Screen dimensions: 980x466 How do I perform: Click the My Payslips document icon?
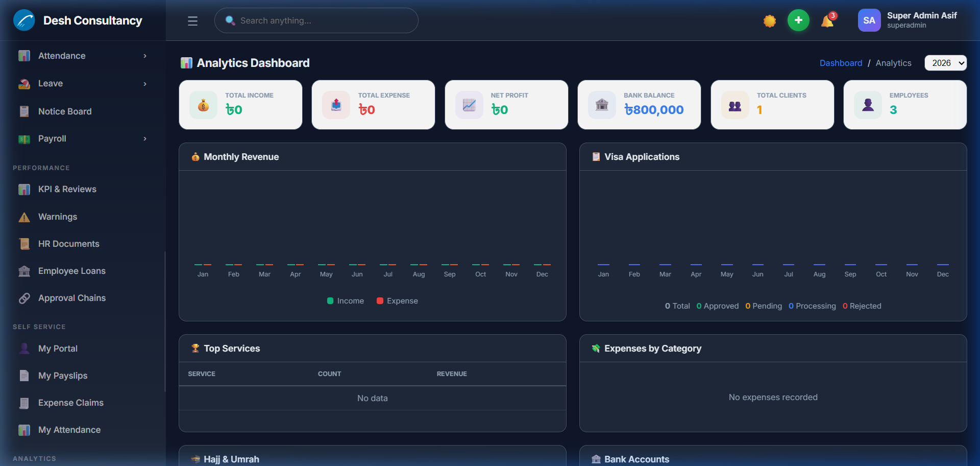click(24, 376)
